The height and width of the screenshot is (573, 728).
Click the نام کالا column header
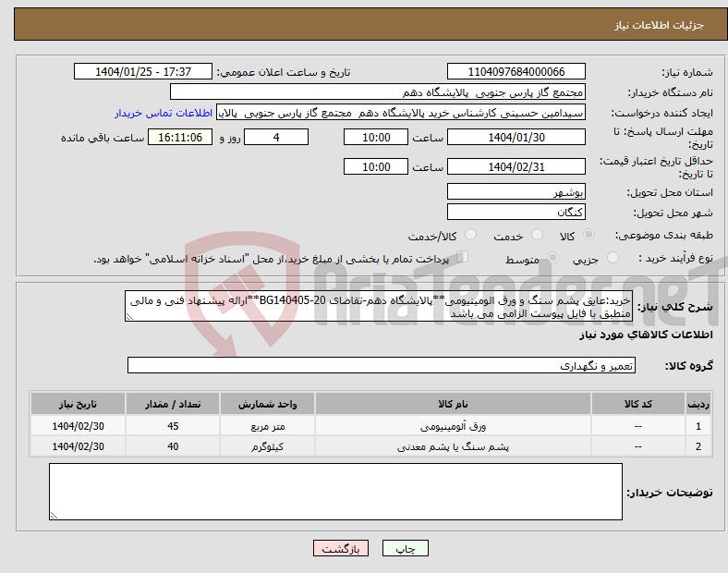click(x=453, y=404)
